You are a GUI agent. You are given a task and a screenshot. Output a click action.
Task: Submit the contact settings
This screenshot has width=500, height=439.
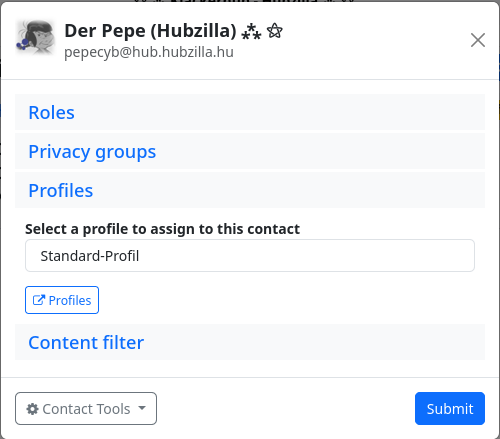coord(450,409)
